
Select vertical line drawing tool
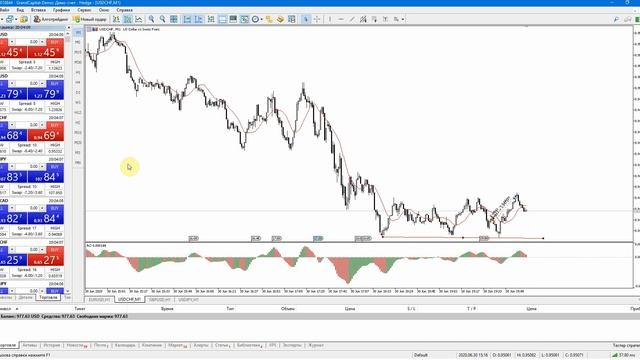(330, 19)
